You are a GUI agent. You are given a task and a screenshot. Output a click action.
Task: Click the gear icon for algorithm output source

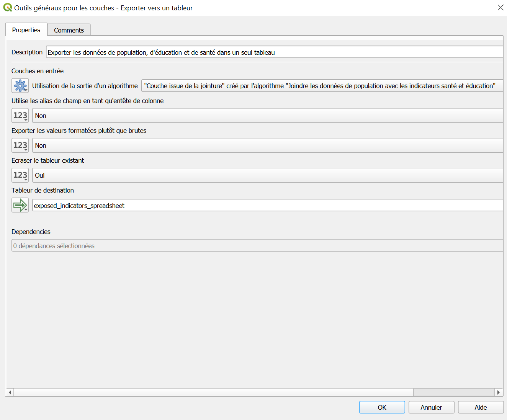pos(20,86)
